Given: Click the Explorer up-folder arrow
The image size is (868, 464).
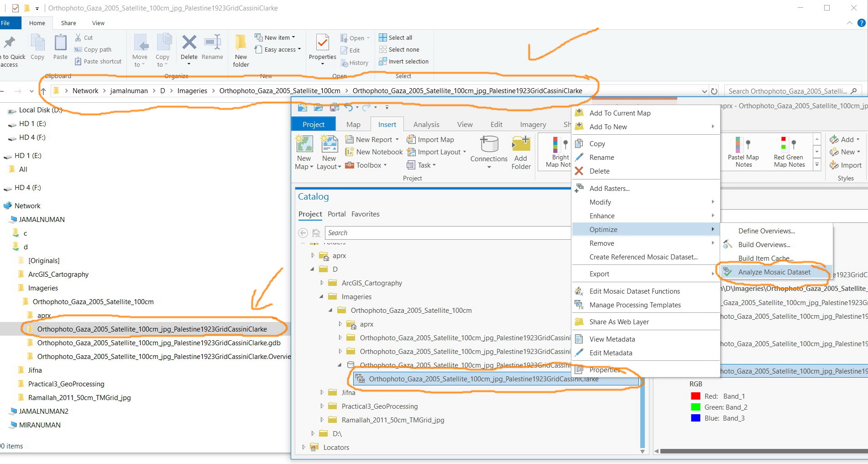Looking at the screenshot, I should [43, 91].
